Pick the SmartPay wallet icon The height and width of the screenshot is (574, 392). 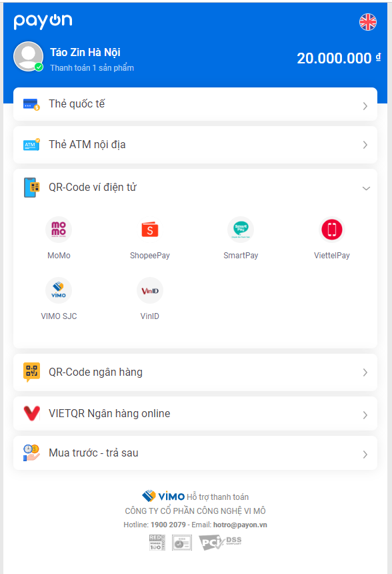tap(241, 230)
